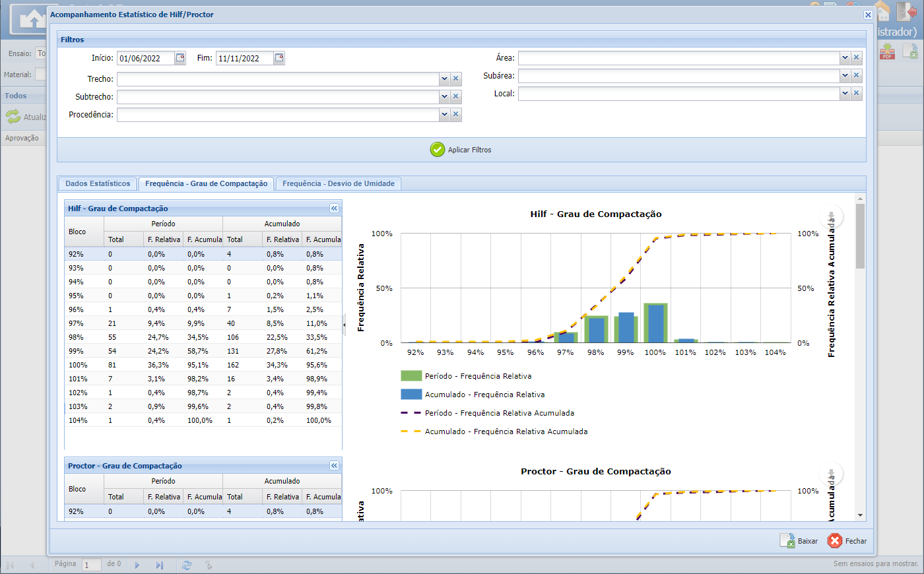Click the Acumulado total 131 cell
This screenshot has height=574, width=924.
233,351
